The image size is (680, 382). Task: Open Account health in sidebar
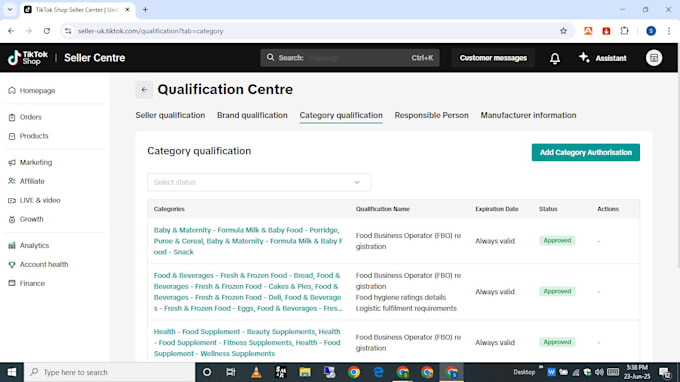click(44, 264)
